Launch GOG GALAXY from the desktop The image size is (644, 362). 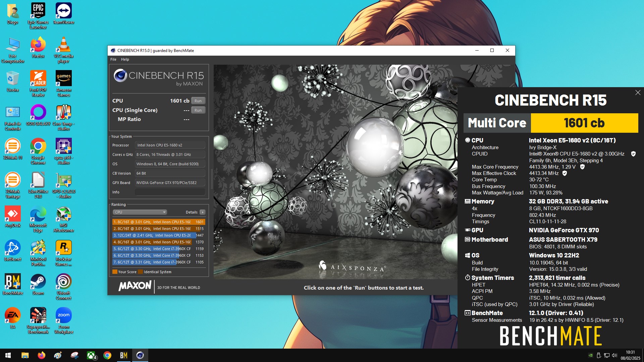click(x=38, y=115)
